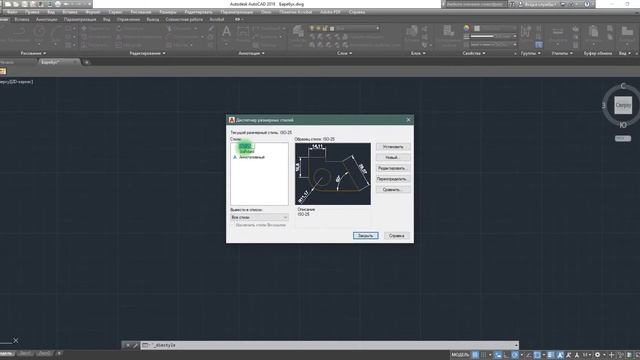
Task: Select the Standard dimension style
Action: (247, 151)
